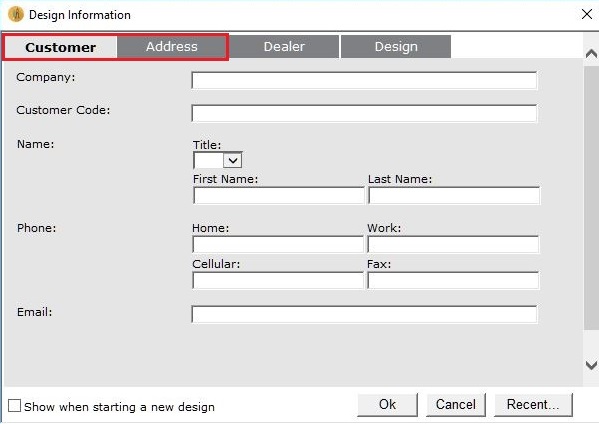Switch to the Design tab
Image resolution: width=599 pixels, height=424 pixels.
point(396,47)
